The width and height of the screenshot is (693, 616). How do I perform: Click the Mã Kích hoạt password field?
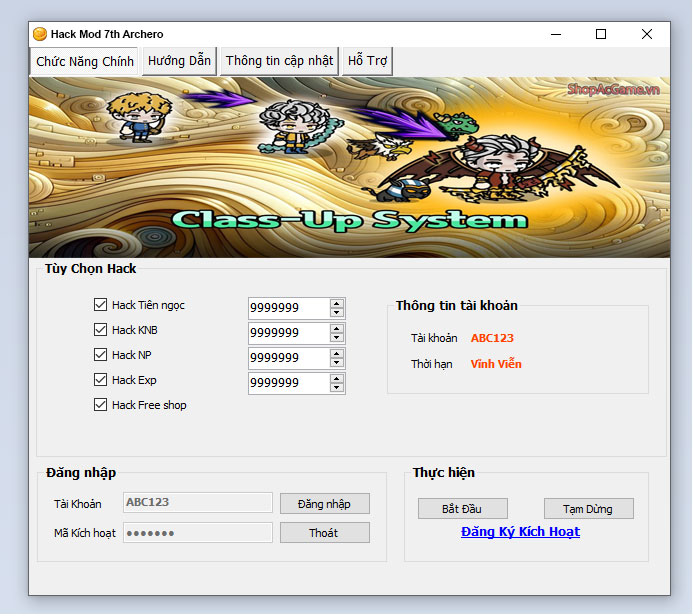[x=198, y=533]
